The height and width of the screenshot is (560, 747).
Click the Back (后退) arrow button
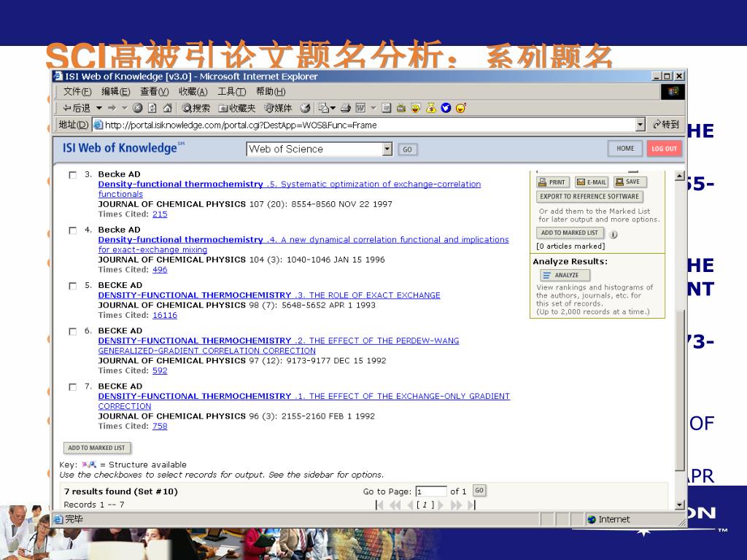click(77, 108)
